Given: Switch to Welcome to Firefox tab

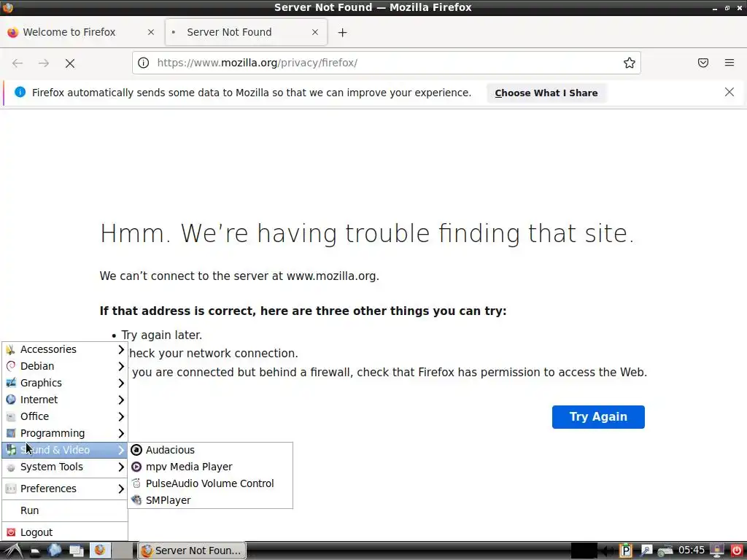Looking at the screenshot, I should [82, 32].
